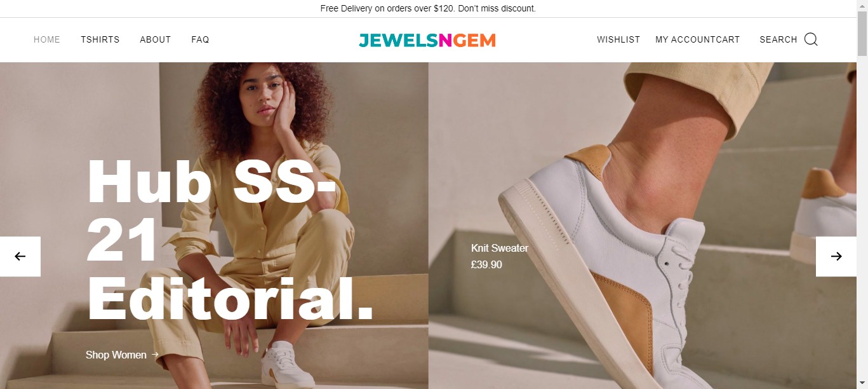Click the search magnifier icon
This screenshot has height=389, width=868.
[x=811, y=39]
